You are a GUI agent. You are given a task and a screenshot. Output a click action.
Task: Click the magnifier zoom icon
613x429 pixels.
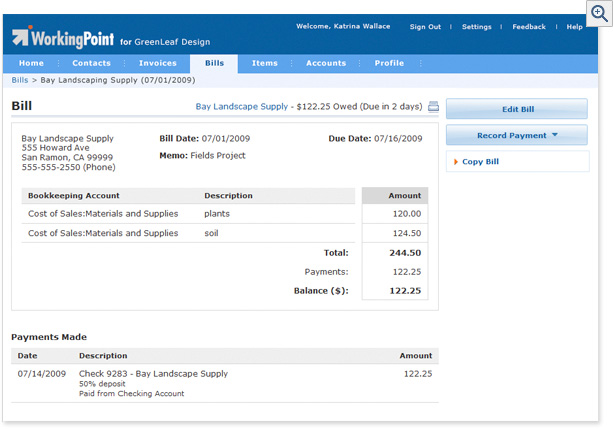[599, 13]
